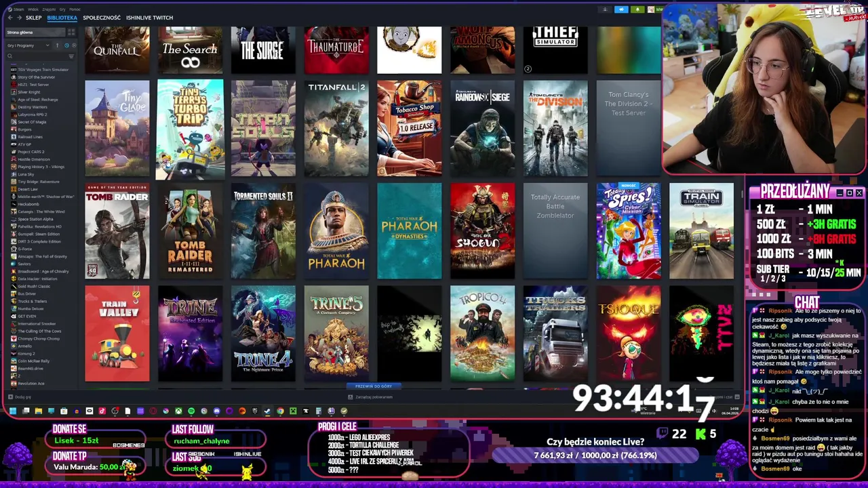Open Google Chrome from the taskbar
Screen dimensions: 868x488
(280, 411)
